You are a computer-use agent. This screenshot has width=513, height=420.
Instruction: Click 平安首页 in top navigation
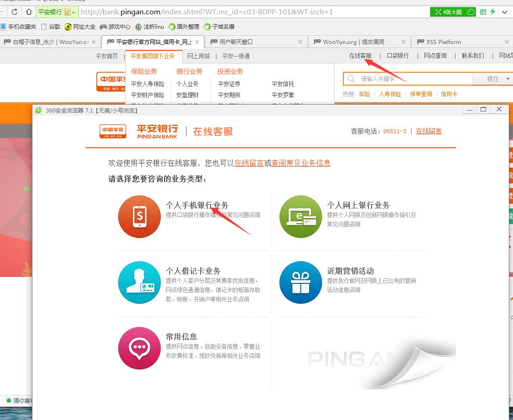click(107, 56)
